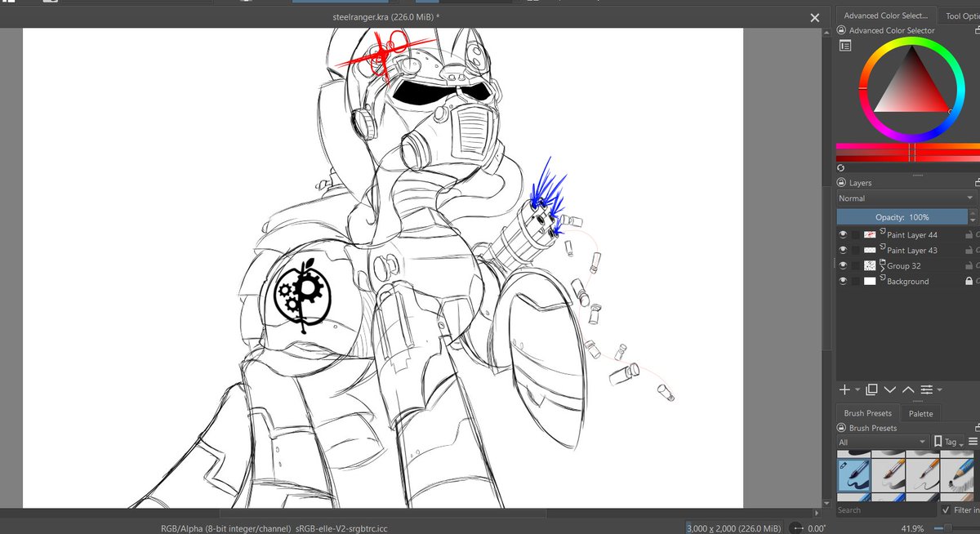Screen dimensions: 980x534
Task: Open layer properties icon
Action: point(926,389)
